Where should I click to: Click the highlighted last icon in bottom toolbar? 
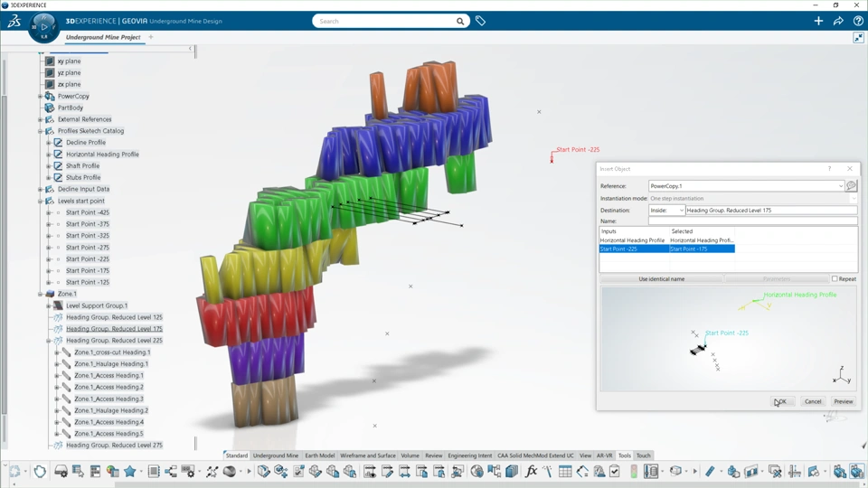pos(857,472)
